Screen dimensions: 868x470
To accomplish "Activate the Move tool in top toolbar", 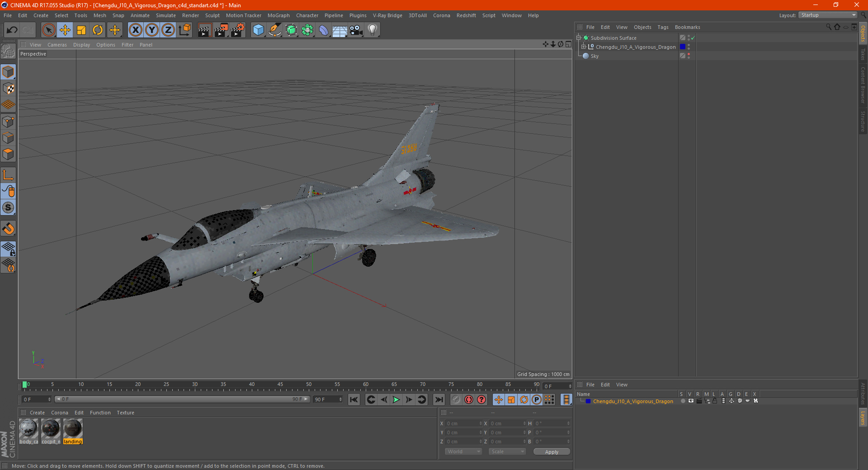I will (x=65, y=30).
